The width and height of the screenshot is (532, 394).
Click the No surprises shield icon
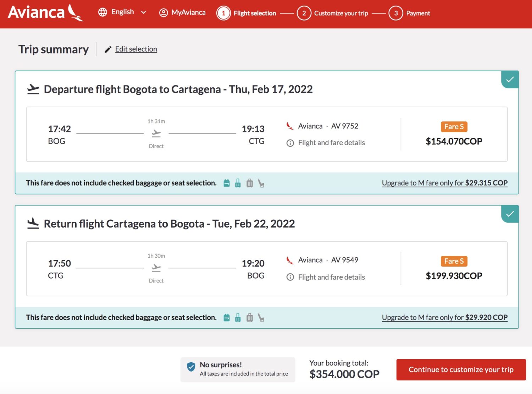point(191,367)
